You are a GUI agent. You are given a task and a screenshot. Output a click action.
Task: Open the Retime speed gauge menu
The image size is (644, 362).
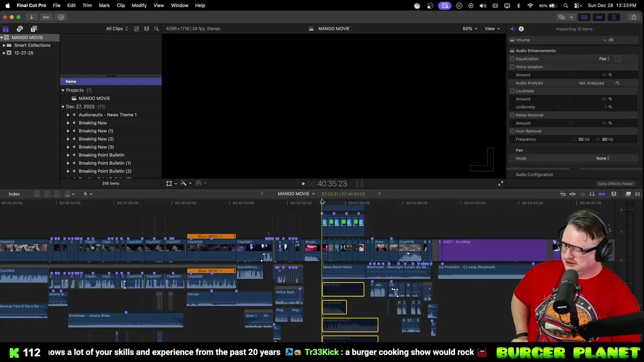(x=199, y=184)
